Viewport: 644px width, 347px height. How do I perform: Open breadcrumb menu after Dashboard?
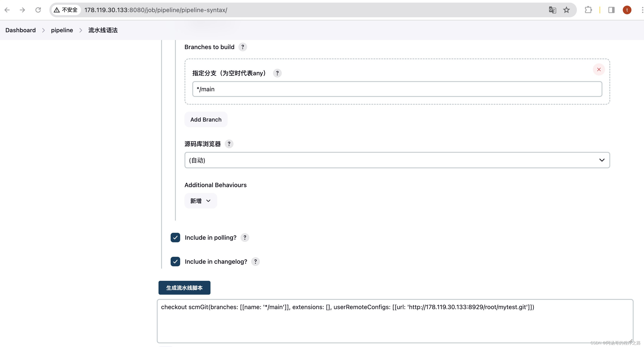[44, 30]
